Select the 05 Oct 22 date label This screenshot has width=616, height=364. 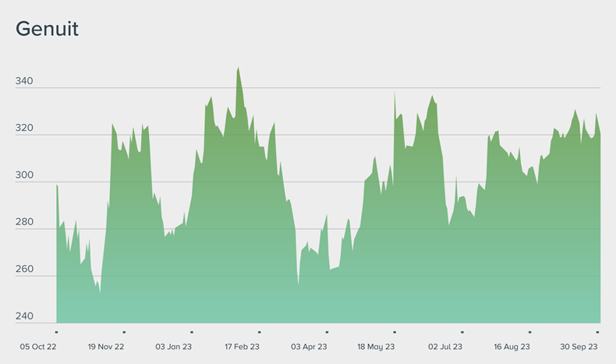point(39,346)
